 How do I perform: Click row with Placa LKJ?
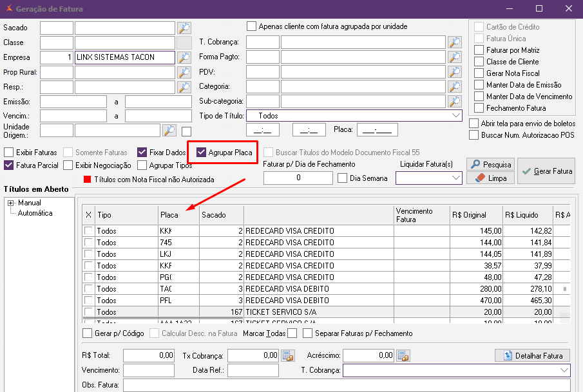pyautogui.click(x=326, y=254)
